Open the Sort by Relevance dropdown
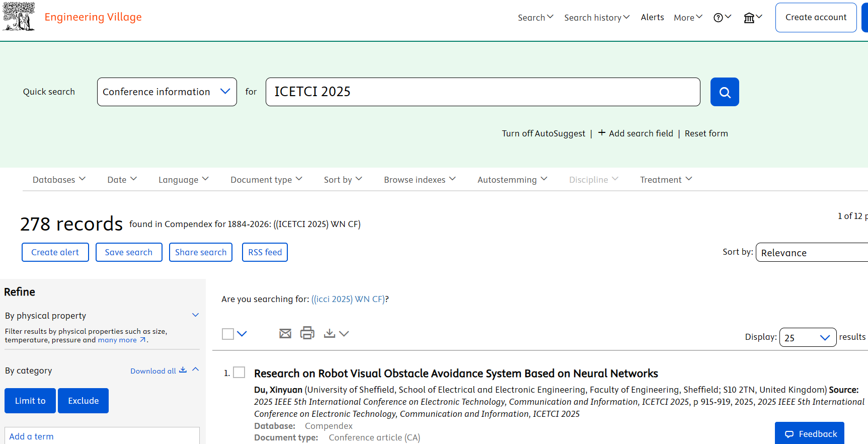This screenshot has height=444, width=868. pyautogui.click(x=812, y=252)
